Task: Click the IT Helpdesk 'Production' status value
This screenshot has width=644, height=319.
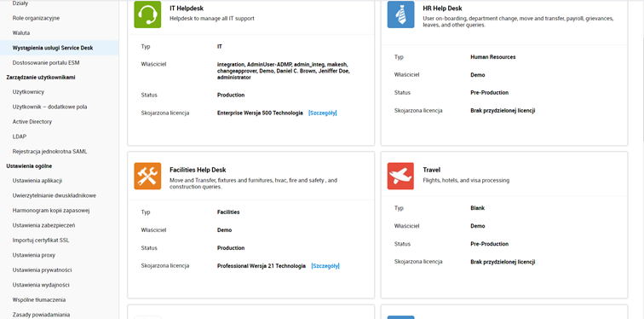Action: (x=231, y=95)
